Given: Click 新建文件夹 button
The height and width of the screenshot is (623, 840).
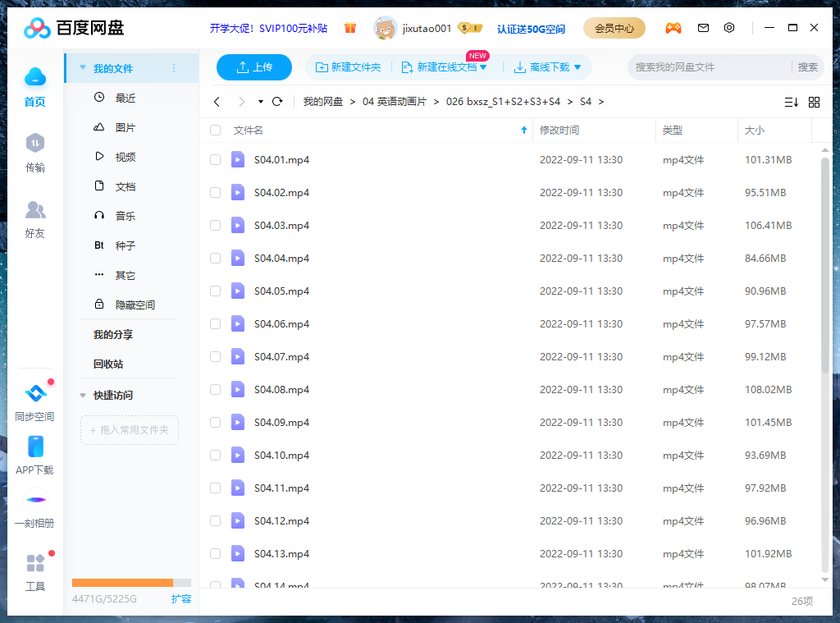Looking at the screenshot, I should [348, 67].
